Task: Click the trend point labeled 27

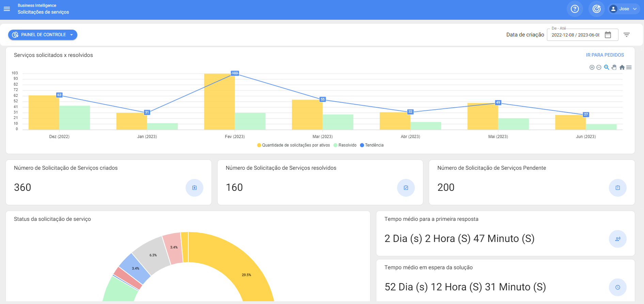Action: click(x=586, y=115)
